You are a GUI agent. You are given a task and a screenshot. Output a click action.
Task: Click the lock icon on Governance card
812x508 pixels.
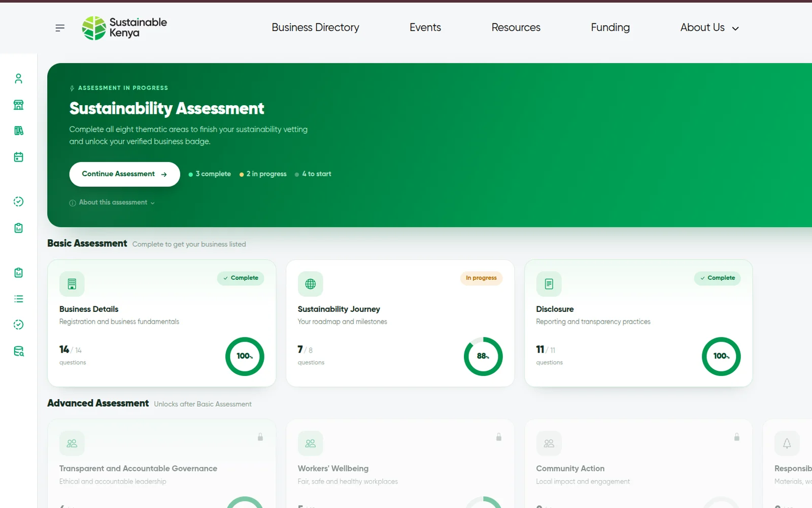pyautogui.click(x=260, y=437)
